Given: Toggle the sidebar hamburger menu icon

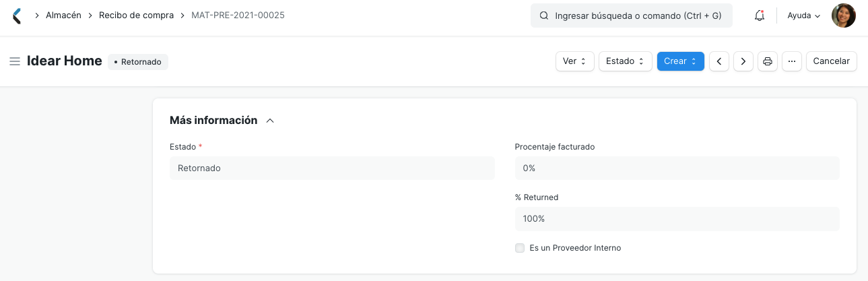Looking at the screenshot, I should 15,61.
